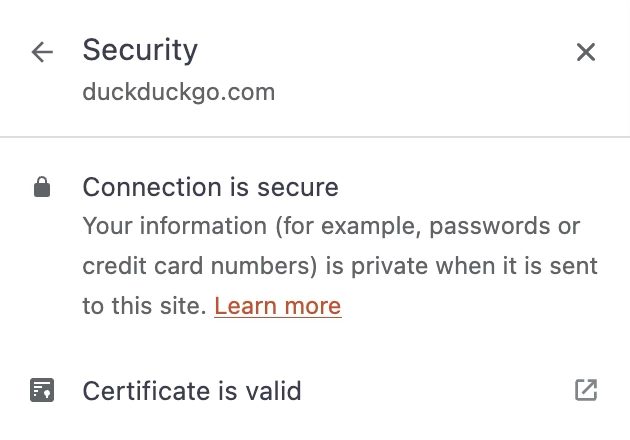630x440 pixels.
Task: Click the phrase credit card numbers
Action: (x=180, y=267)
